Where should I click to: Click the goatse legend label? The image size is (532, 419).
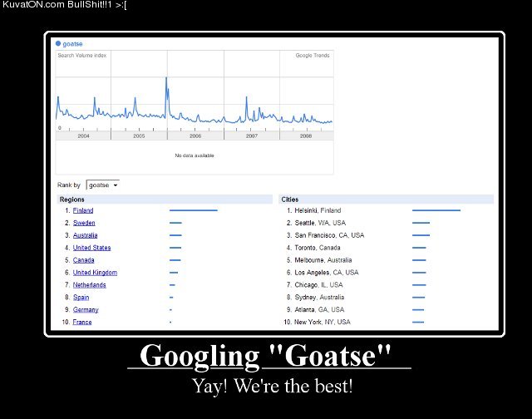click(72, 44)
